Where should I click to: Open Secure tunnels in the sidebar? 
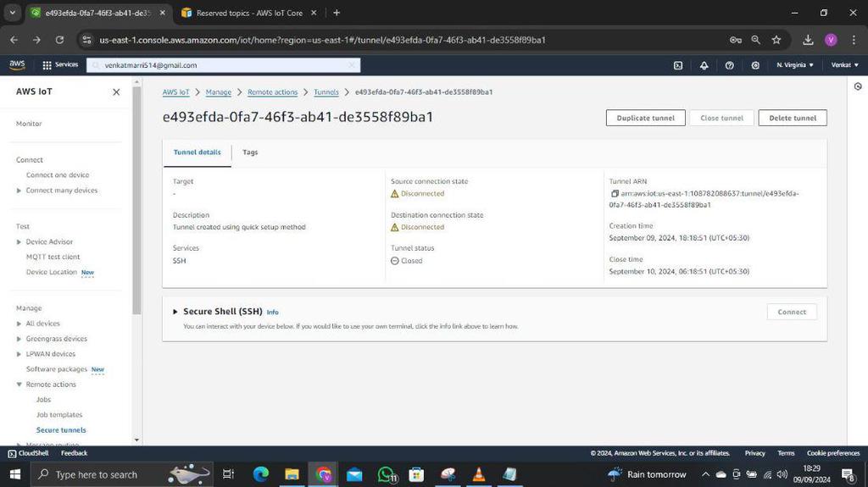tap(61, 430)
